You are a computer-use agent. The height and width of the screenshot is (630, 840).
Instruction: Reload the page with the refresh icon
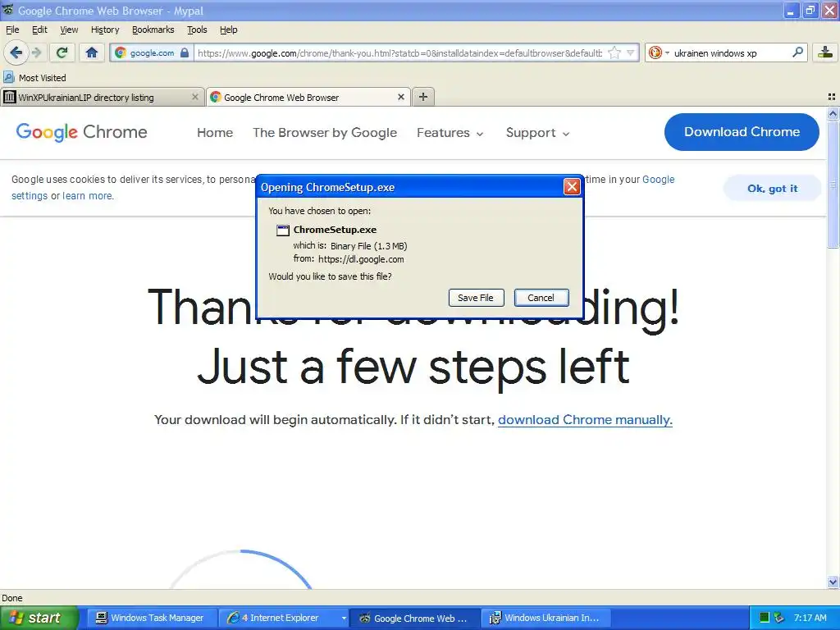click(62, 52)
